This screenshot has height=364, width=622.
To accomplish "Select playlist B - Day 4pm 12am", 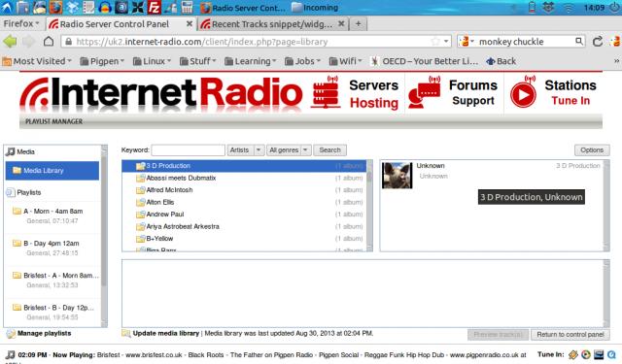I will point(52,248).
